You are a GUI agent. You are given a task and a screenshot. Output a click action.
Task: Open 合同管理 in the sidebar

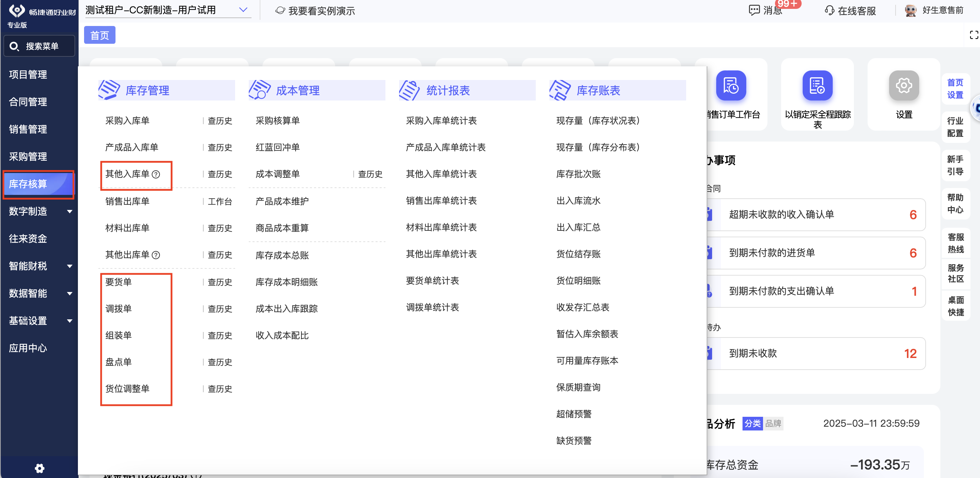28,102
